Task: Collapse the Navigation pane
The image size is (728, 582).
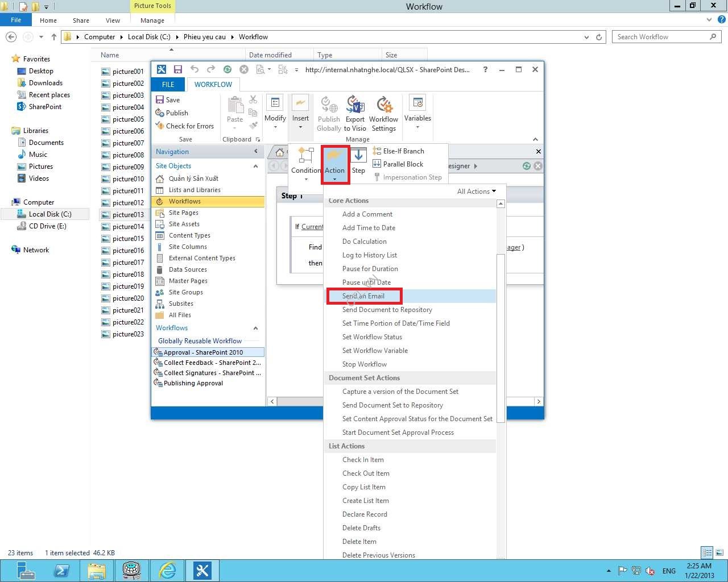Action: point(256,151)
